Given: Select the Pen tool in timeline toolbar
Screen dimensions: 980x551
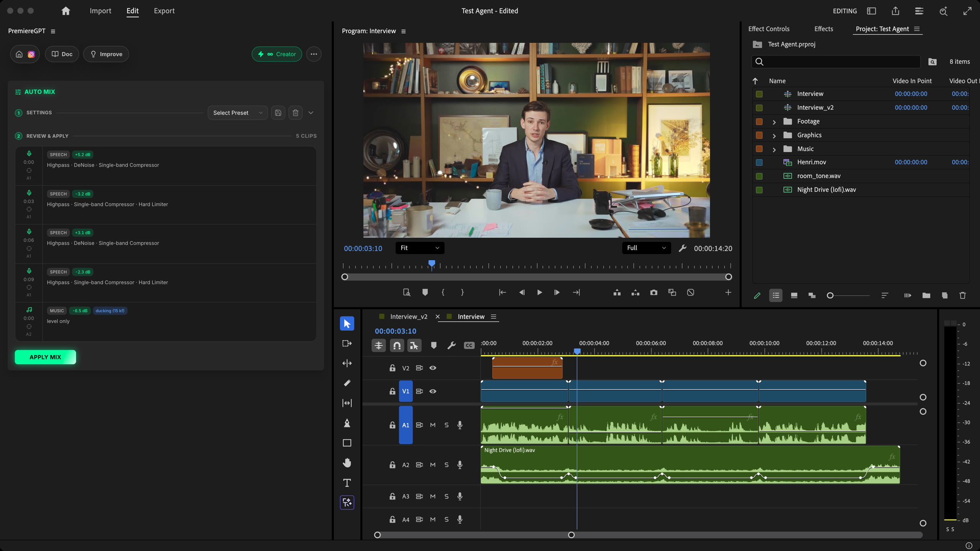Looking at the screenshot, I should point(347,423).
